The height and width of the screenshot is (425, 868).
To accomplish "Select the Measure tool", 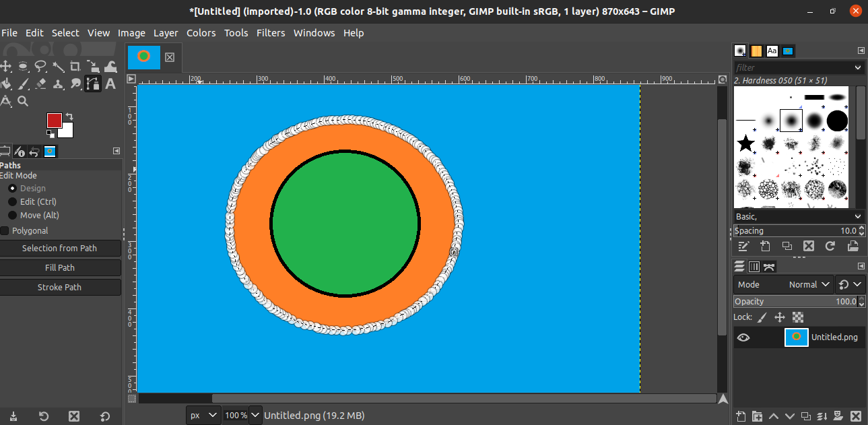I will click(6, 101).
